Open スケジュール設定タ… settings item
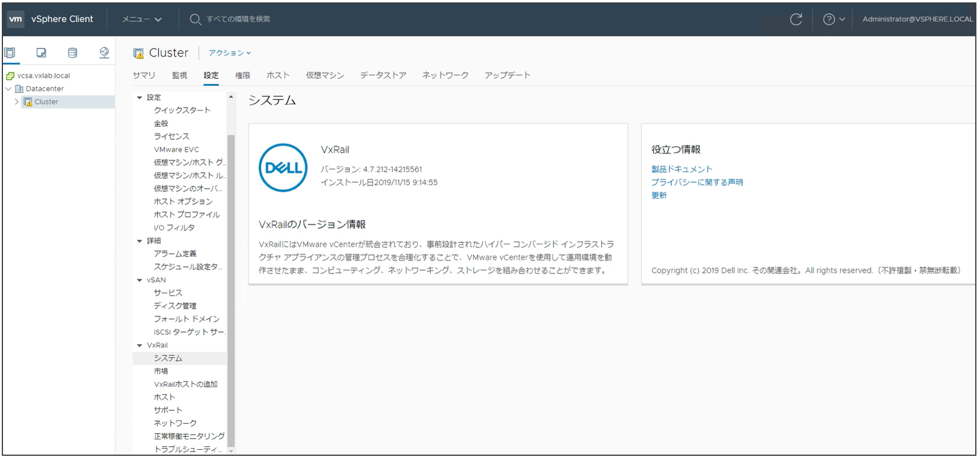Viewport: 980px width, 460px height. [x=188, y=267]
